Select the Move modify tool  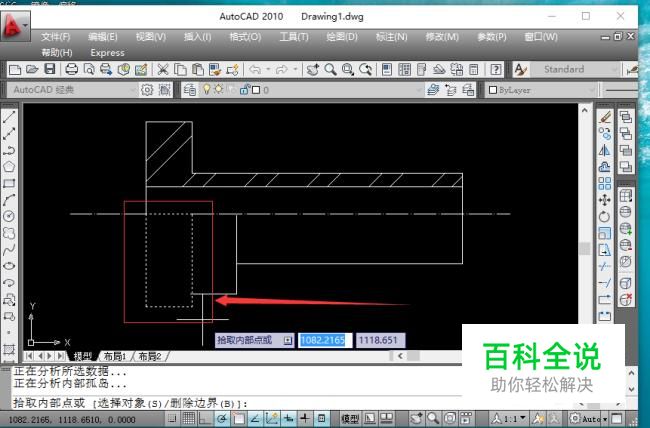[x=605, y=200]
